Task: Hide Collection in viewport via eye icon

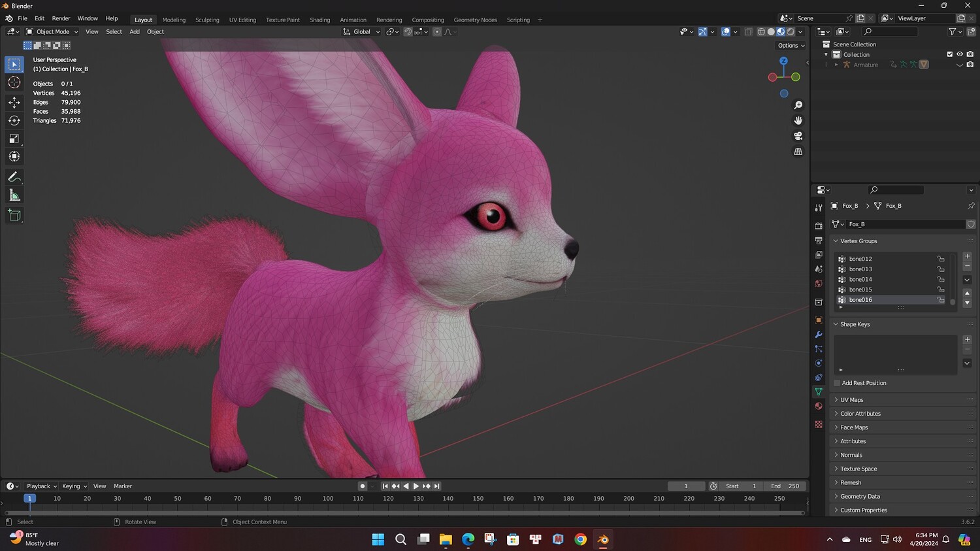Action: 960,54
